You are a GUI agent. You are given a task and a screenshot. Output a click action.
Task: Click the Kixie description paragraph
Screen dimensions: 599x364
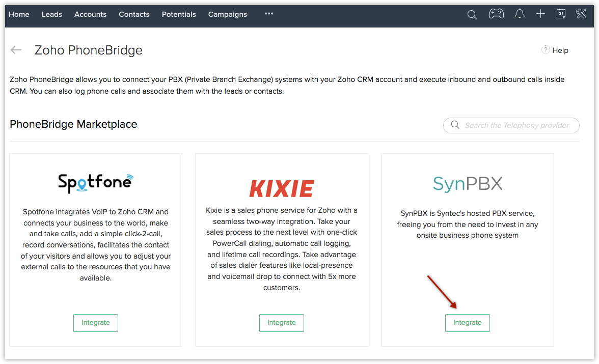pos(282,248)
